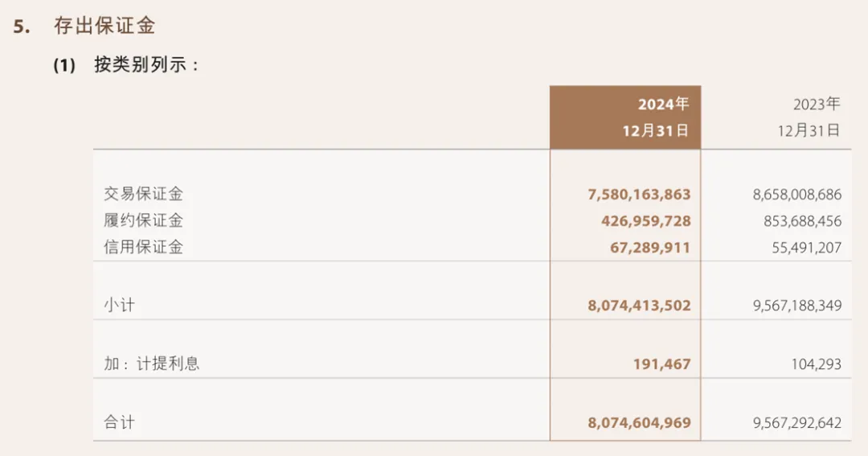This screenshot has width=868, height=456.
Task: Click the 加:计提利息 row label
Action: click(151, 364)
